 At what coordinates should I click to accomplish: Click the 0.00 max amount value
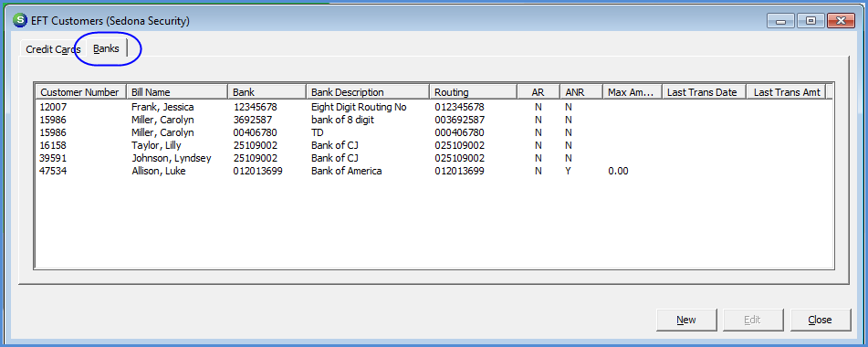[x=618, y=171]
